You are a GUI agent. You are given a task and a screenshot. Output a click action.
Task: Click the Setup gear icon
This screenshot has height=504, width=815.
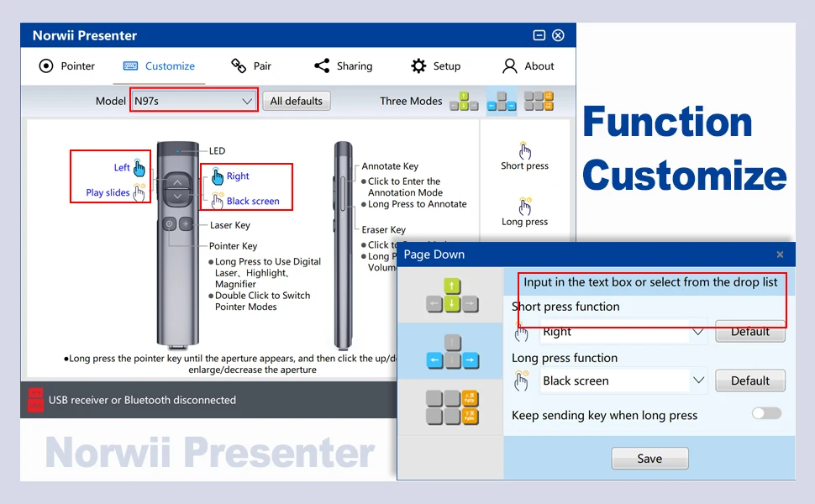[x=418, y=66]
